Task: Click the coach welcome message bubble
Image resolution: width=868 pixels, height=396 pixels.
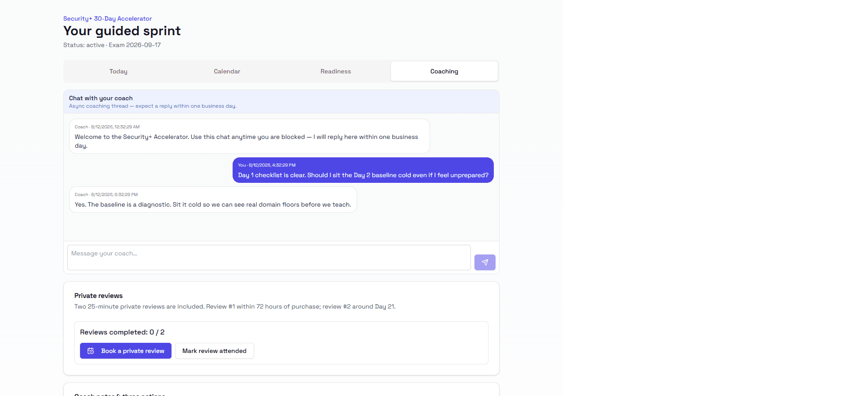Action: (249, 136)
